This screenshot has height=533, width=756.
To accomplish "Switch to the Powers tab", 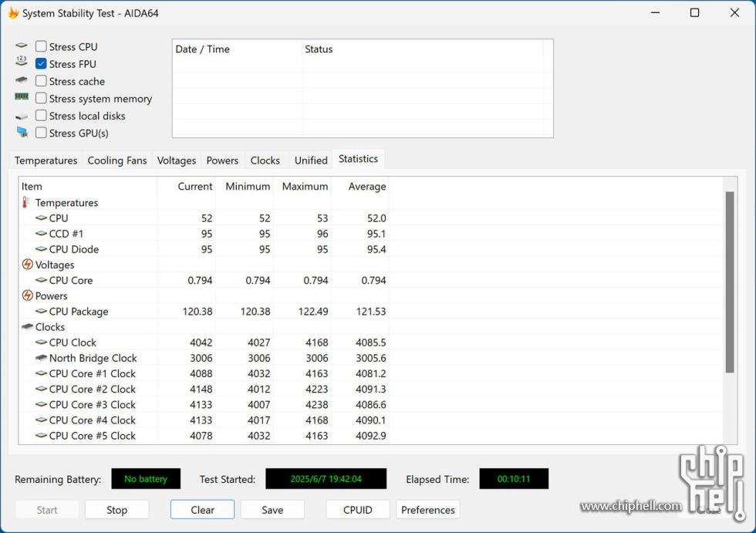I will coord(222,160).
